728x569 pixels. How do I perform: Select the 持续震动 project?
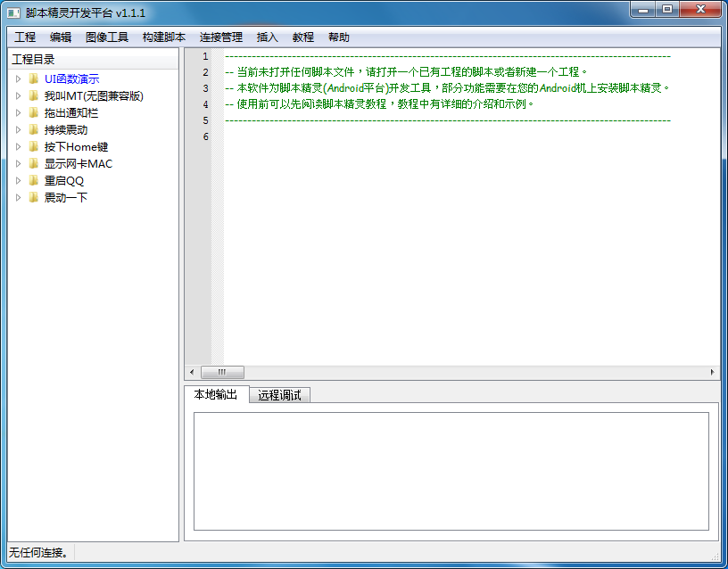tap(66, 130)
